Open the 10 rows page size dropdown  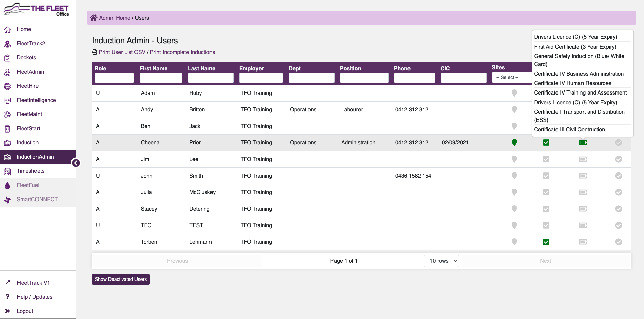pyautogui.click(x=441, y=261)
